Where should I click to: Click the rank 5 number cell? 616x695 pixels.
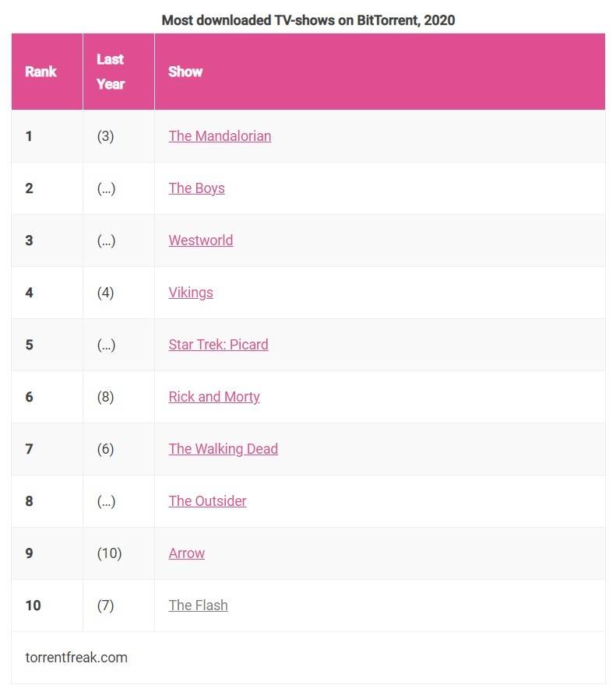pyautogui.click(x=29, y=345)
